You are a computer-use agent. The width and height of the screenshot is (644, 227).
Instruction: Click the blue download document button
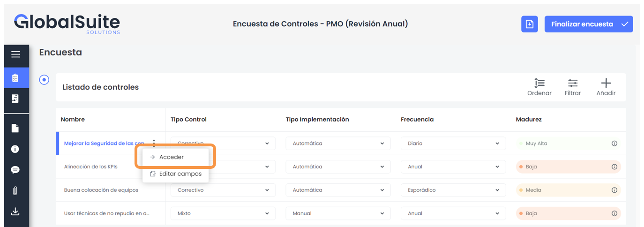[x=529, y=24]
